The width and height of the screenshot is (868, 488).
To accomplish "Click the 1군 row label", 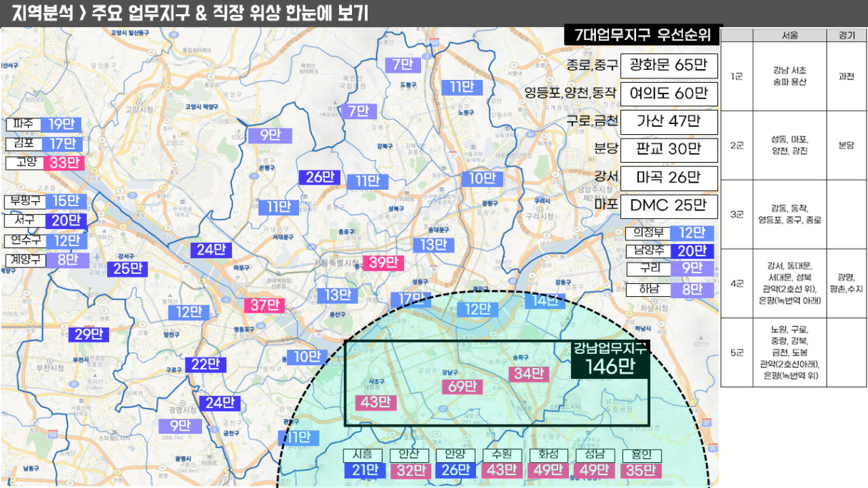I will [737, 76].
